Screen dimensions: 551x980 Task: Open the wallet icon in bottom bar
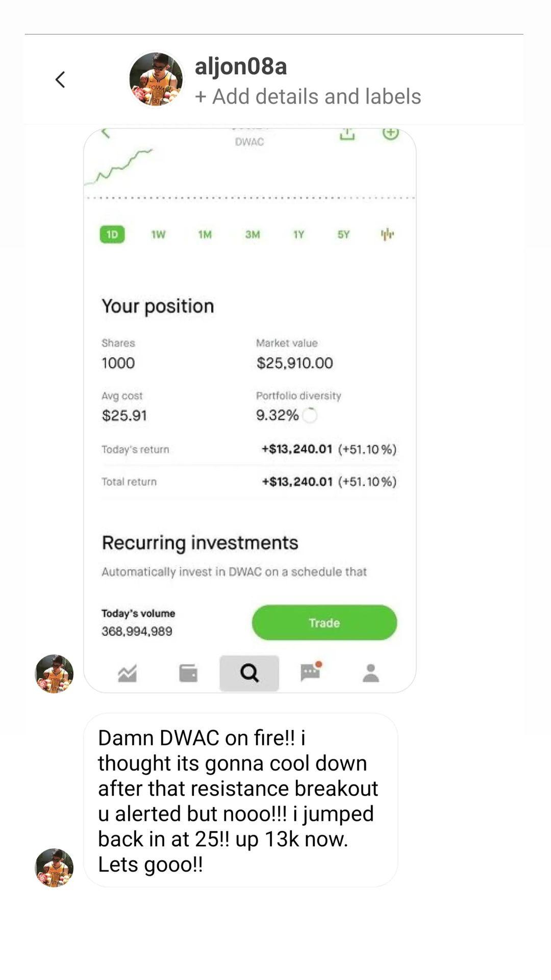pyautogui.click(x=188, y=673)
